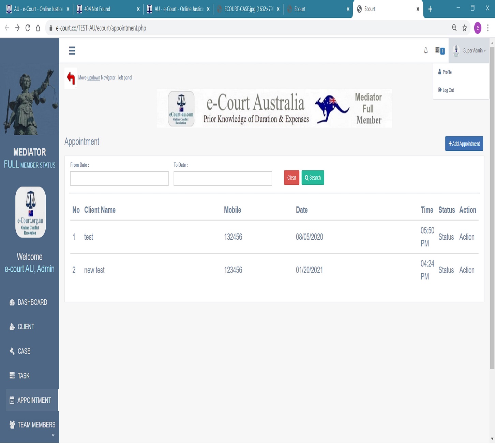Click the red Clear button
Viewport: 495px width, 448px height.
[291, 178]
